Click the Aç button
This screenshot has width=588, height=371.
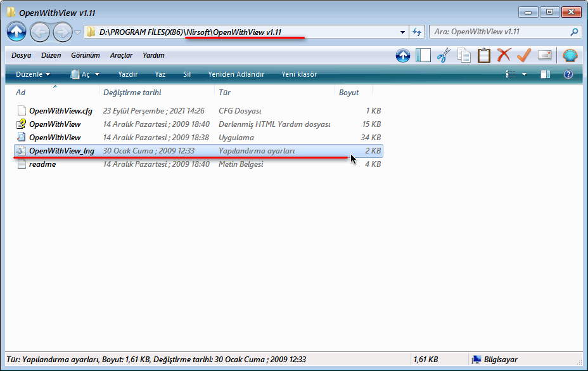pos(80,74)
